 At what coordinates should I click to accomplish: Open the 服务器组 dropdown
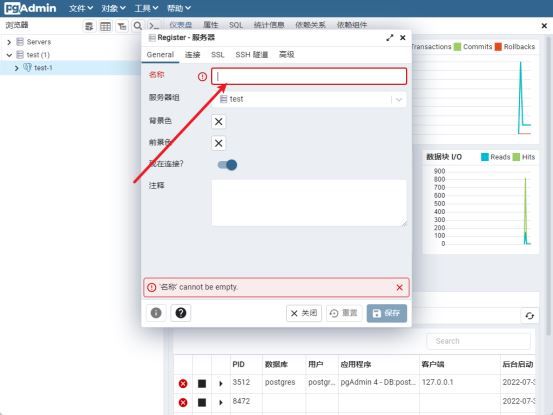[309, 99]
